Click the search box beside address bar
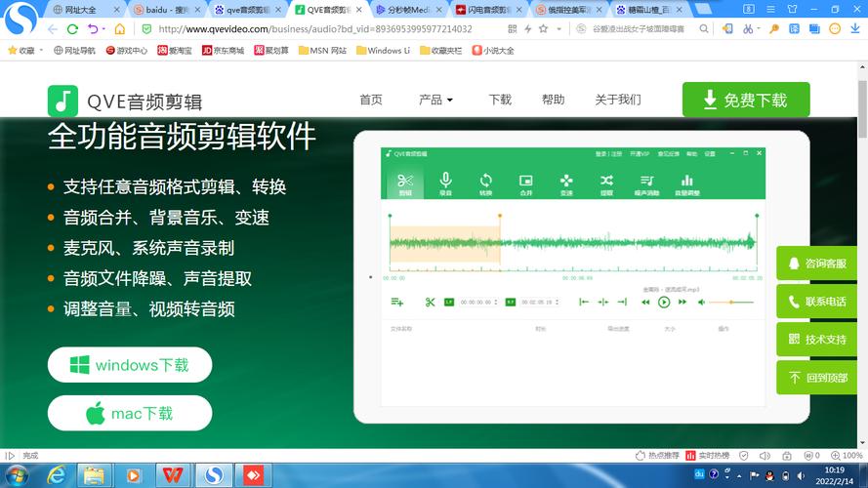 638,28
